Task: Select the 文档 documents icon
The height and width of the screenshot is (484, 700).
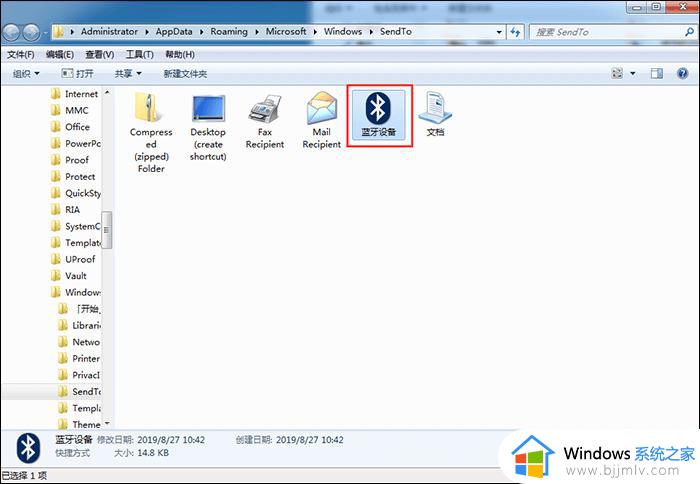Action: [435, 114]
